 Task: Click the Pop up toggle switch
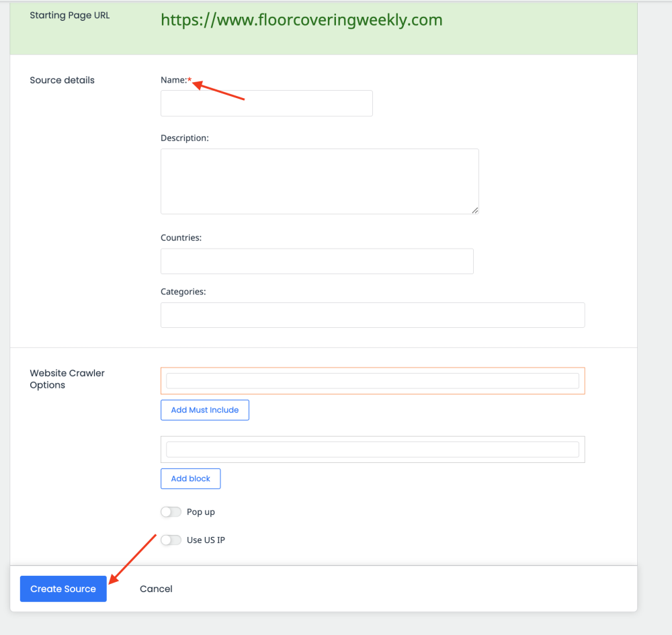tap(171, 511)
